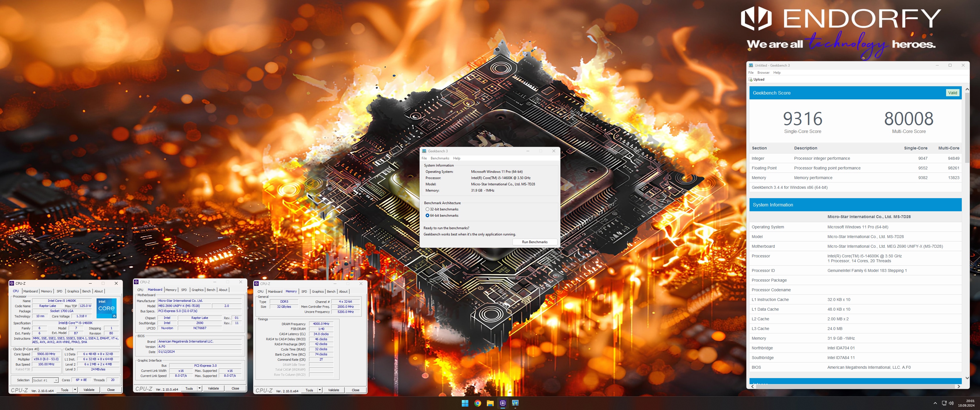The image size is (980, 410).
Task: Click the Geekbench 3 launcher window title icon
Action: tap(424, 151)
